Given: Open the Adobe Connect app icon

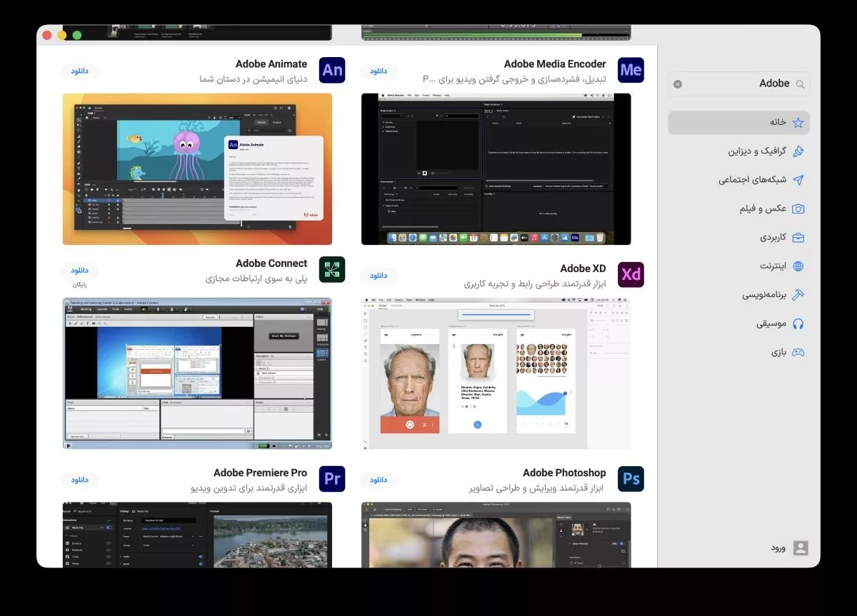Looking at the screenshot, I should [x=332, y=270].
